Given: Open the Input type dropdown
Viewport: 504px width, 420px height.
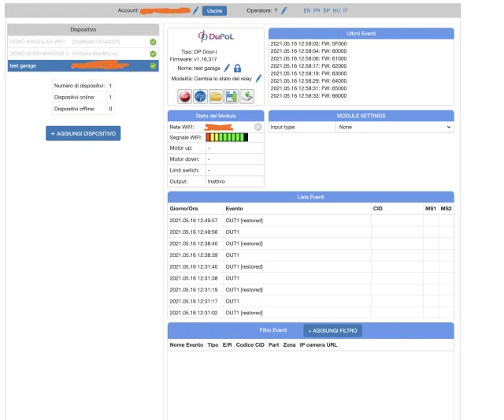Looking at the screenshot, I should [x=395, y=127].
